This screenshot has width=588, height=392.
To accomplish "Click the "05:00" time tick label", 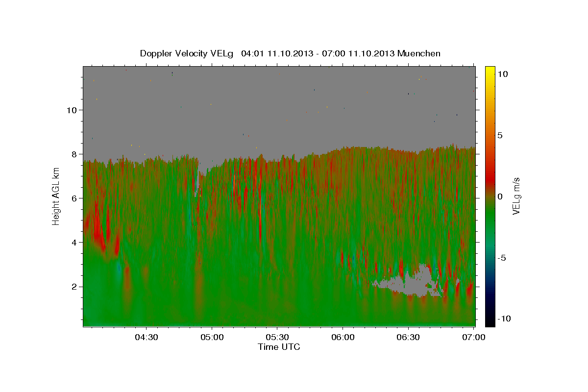I will 212,338.
